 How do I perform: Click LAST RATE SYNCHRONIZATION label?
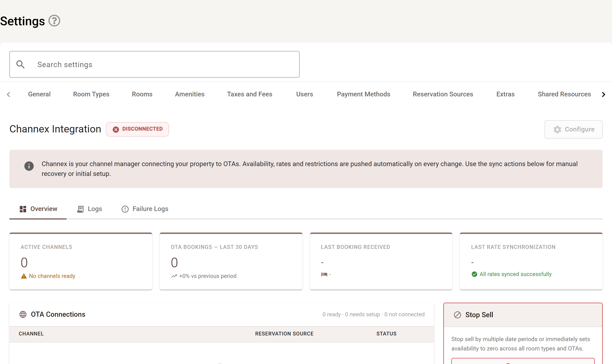click(513, 247)
